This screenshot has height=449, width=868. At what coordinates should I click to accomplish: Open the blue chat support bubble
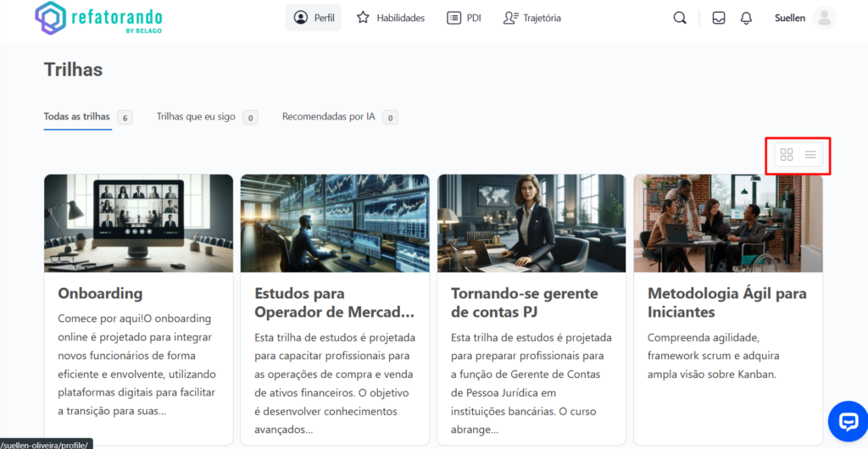tap(848, 421)
